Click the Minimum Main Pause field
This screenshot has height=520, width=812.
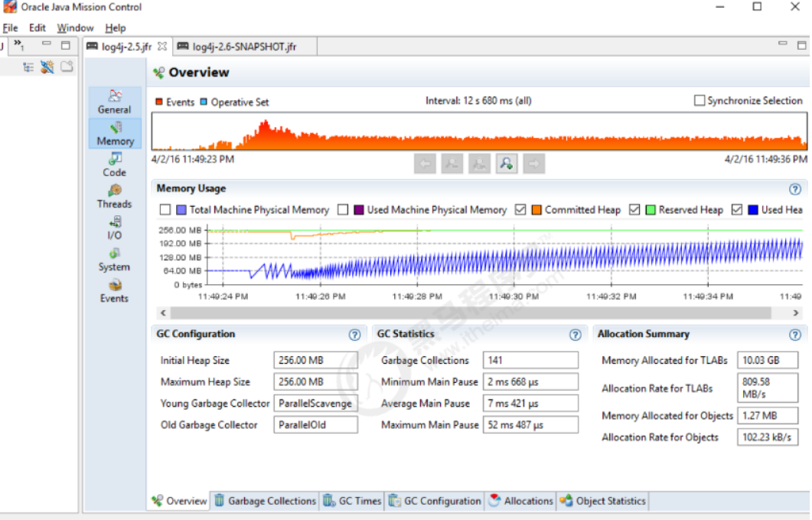click(x=530, y=381)
